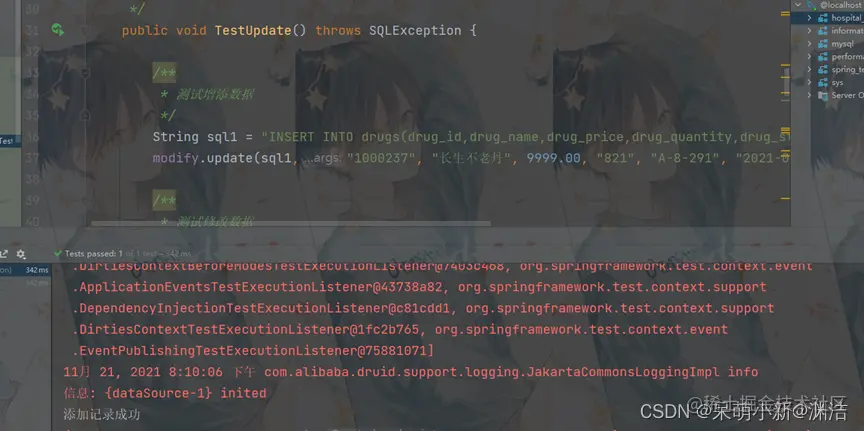The width and height of the screenshot is (864, 431).
Task: Click the editor horizontal scrollbar
Action: pyautogui.click(x=290, y=224)
